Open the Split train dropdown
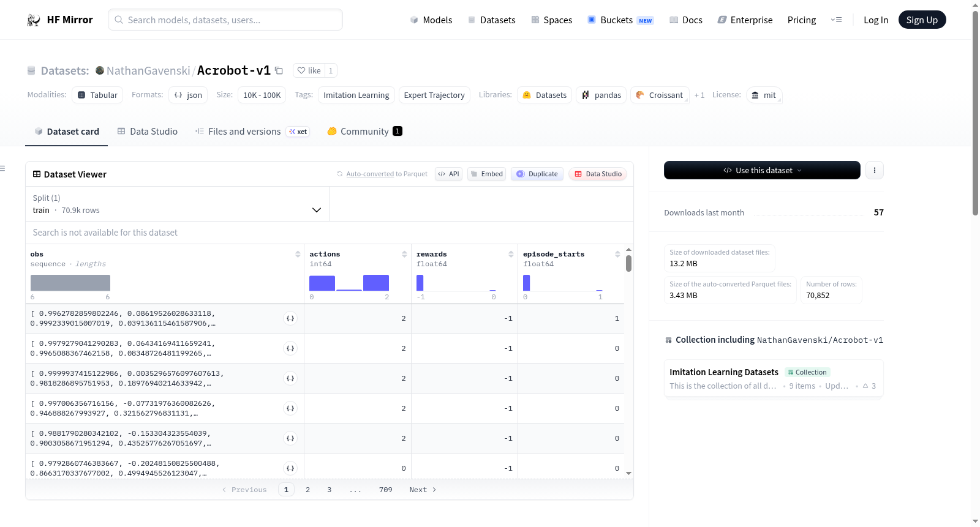The height and width of the screenshot is (527, 980). [177, 204]
